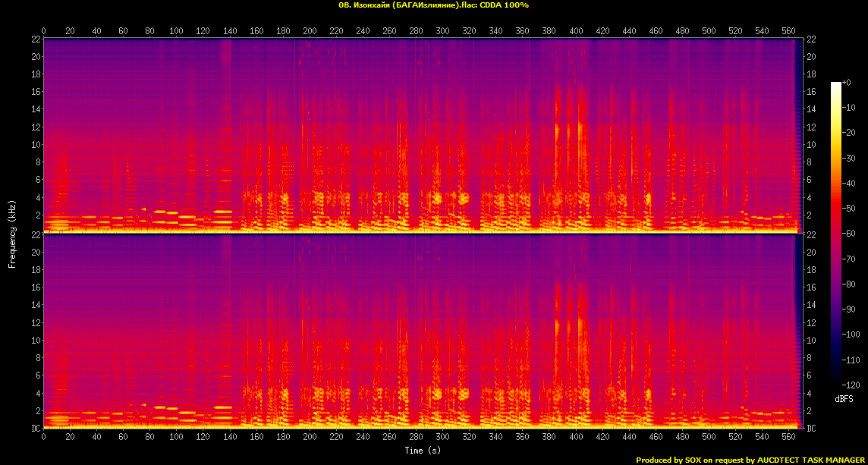Click the 400 mark on the top time axis
This screenshot has height=465, width=868.
(576, 31)
